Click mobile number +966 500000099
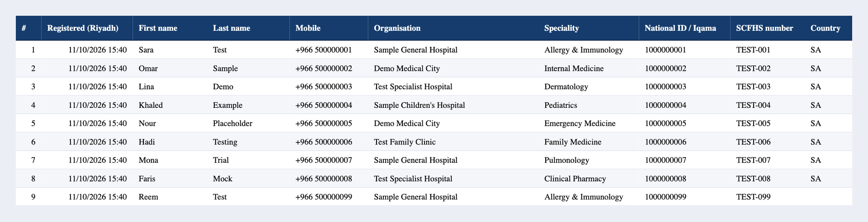 click(324, 197)
